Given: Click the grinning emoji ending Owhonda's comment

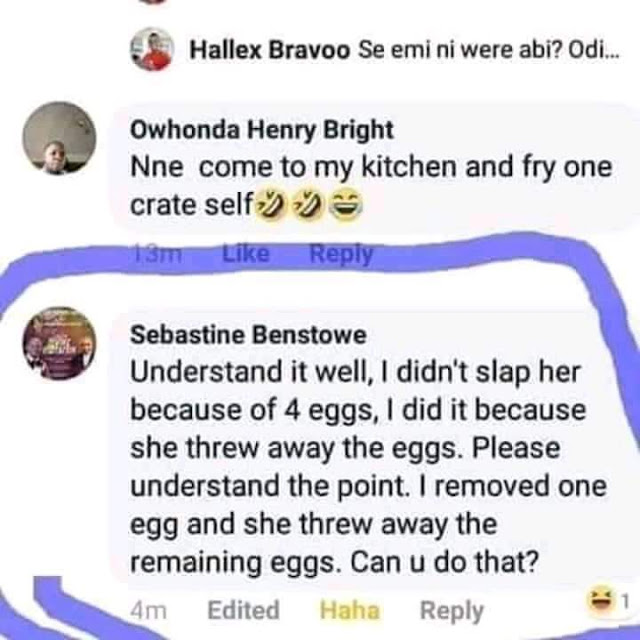Looking at the screenshot, I should (x=345, y=205).
